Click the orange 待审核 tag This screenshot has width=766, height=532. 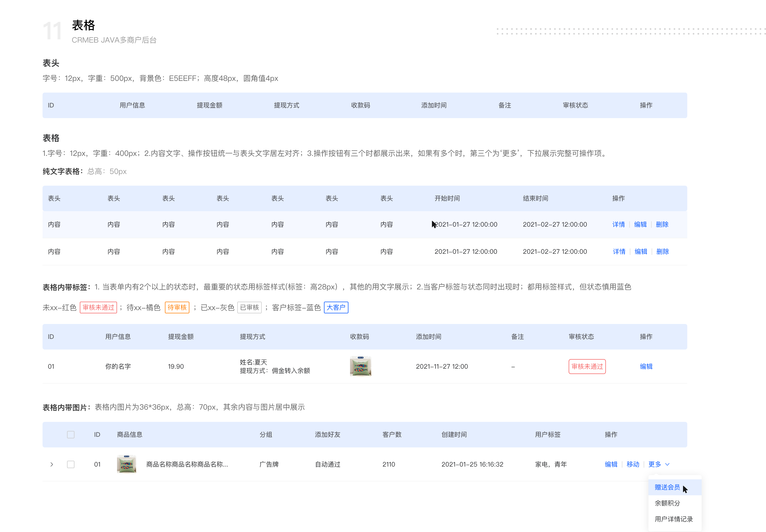pyautogui.click(x=177, y=307)
